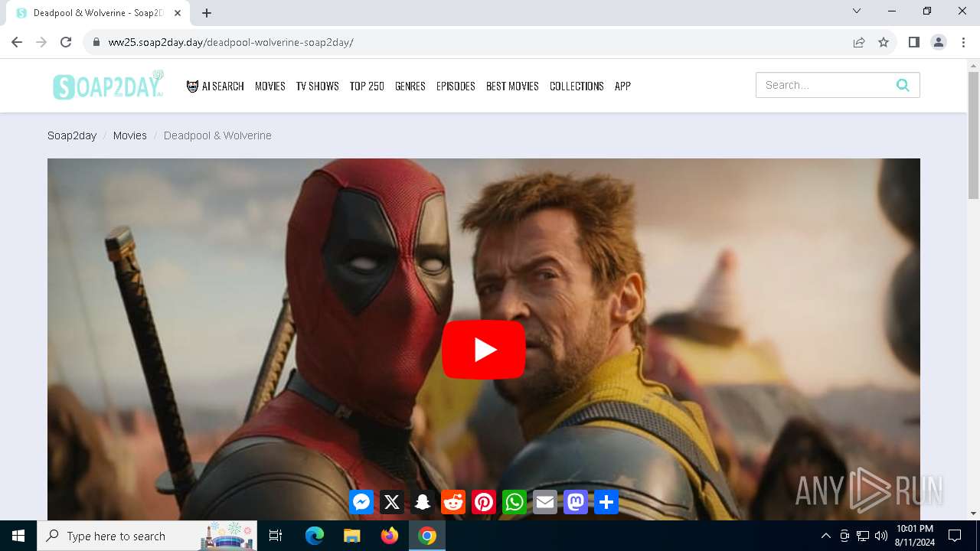
Task: Share by Email icon
Action: (545, 502)
